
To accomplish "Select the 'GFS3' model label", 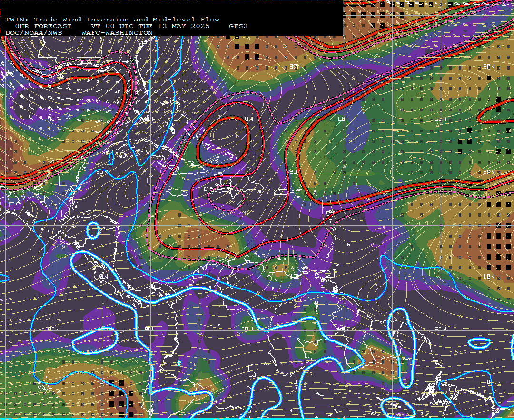I will point(238,26).
